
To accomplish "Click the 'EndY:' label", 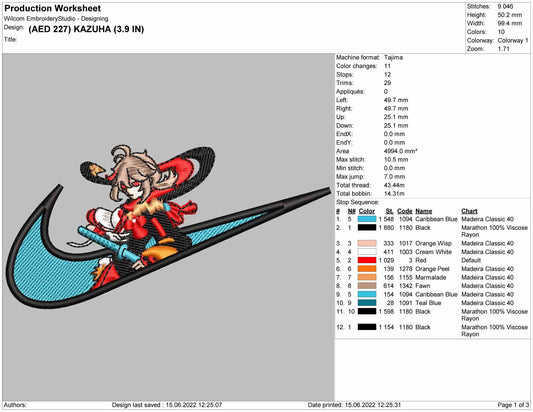I will [x=344, y=142].
